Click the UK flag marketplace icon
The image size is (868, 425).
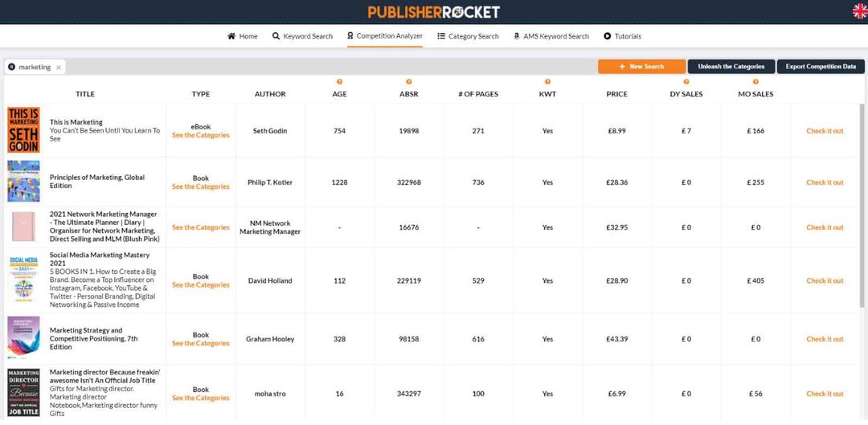(x=860, y=11)
